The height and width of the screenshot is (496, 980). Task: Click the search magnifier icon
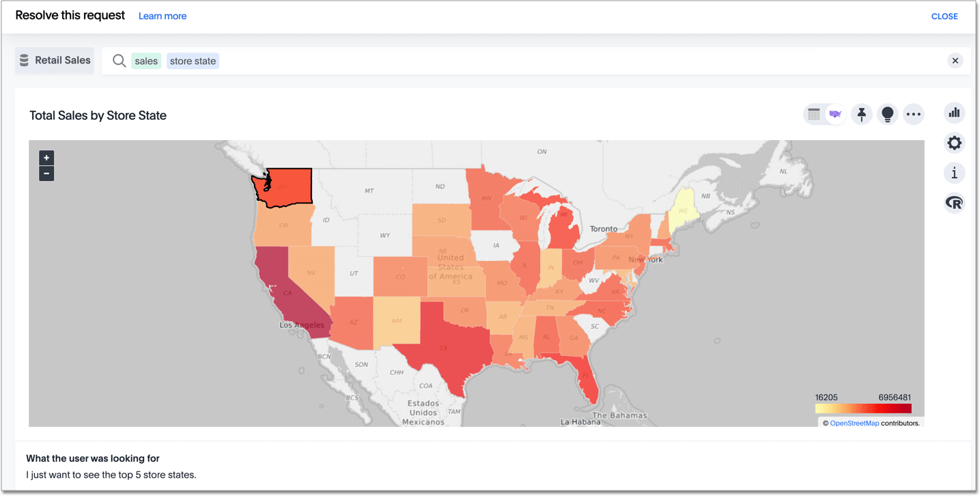pyautogui.click(x=119, y=61)
